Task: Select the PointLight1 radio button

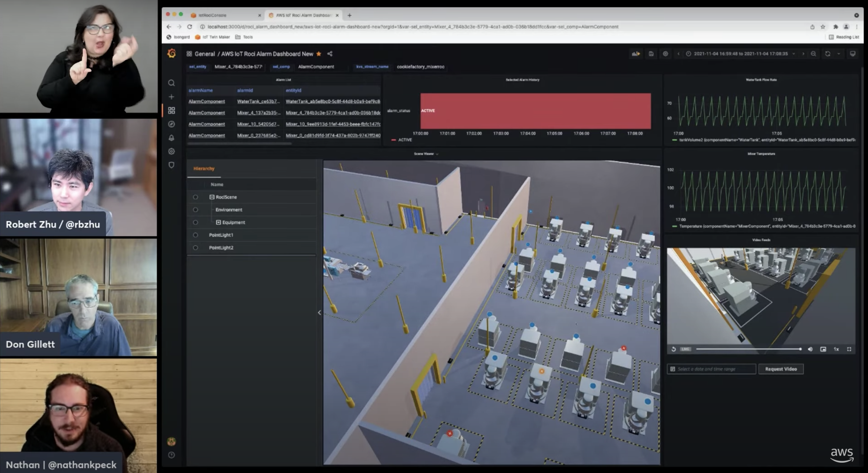Action: [x=195, y=235]
